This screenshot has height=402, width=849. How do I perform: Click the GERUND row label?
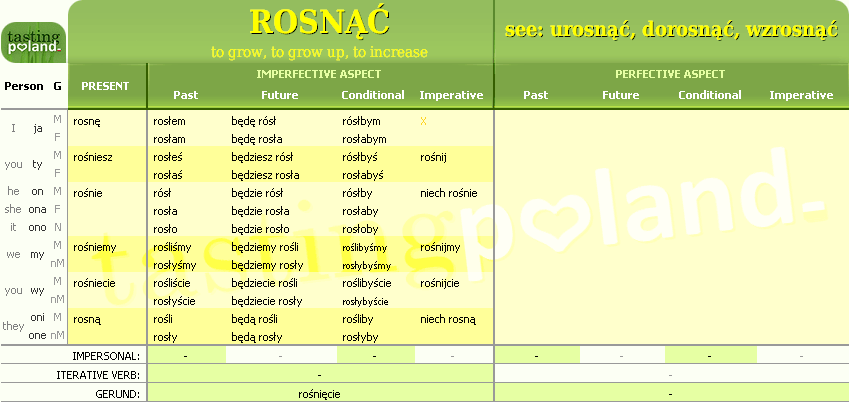pos(119,394)
